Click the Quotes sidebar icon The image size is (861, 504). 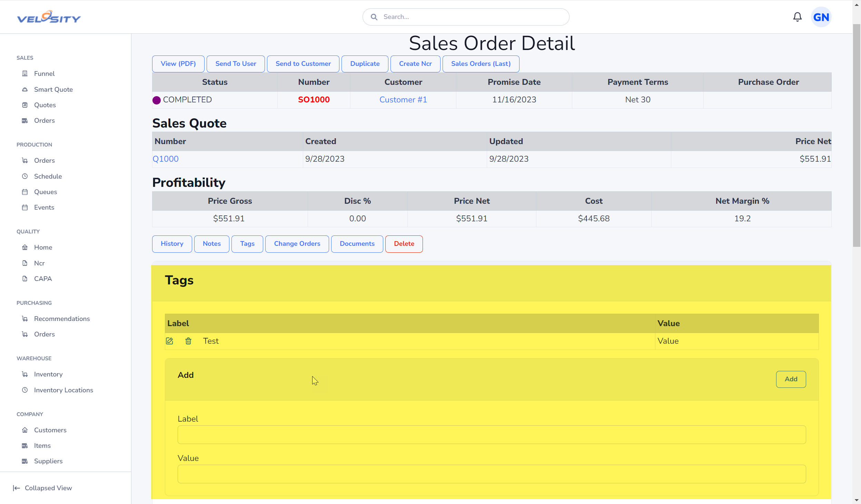click(x=25, y=105)
